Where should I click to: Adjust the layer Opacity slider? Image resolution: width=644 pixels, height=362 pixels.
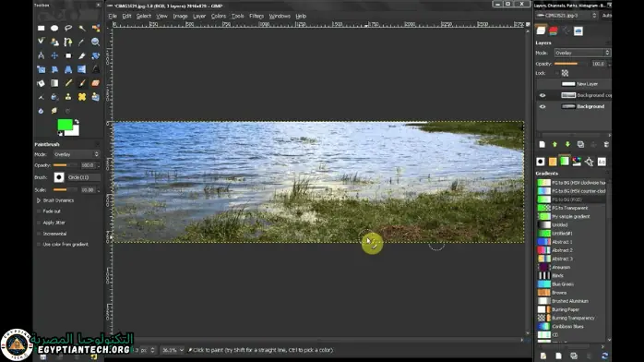point(572,64)
